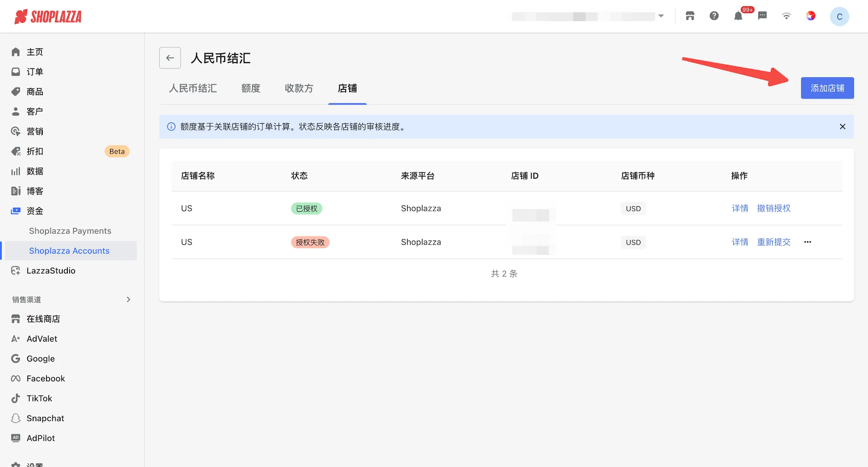Click the 已授权 status badge
868x467 pixels.
(306, 208)
